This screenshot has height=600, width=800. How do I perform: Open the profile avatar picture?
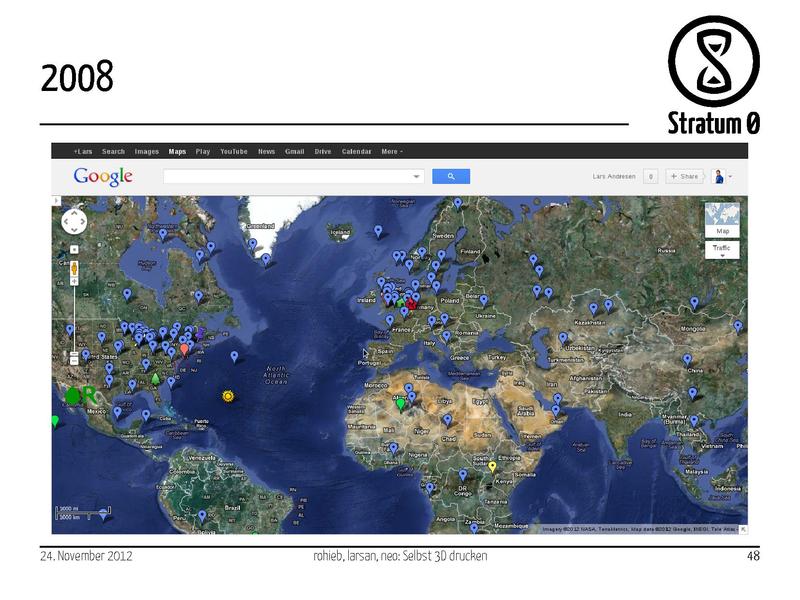(x=718, y=176)
